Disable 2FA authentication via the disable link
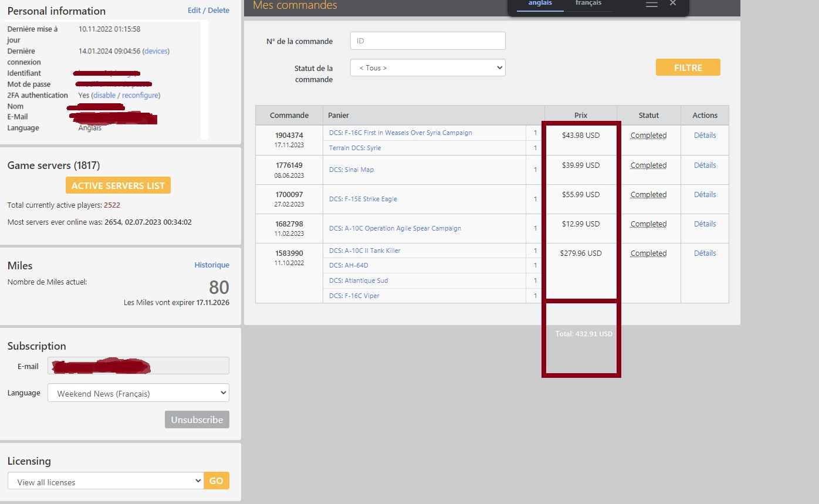Viewport: 819px width, 504px height. (104, 95)
